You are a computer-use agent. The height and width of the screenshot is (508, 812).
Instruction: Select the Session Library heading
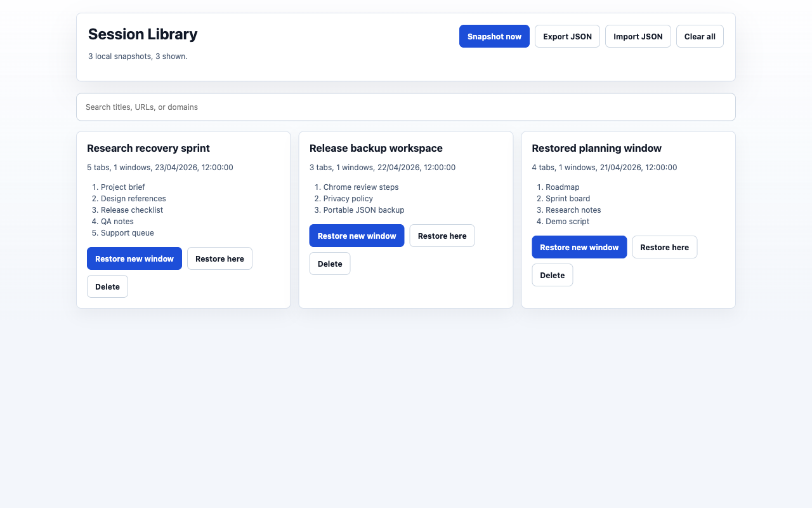pos(143,34)
